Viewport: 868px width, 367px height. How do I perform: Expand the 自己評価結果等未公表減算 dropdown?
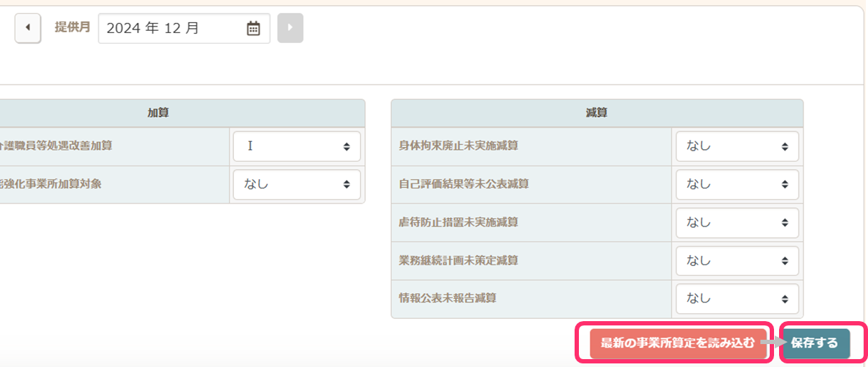[x=737, y=184]
